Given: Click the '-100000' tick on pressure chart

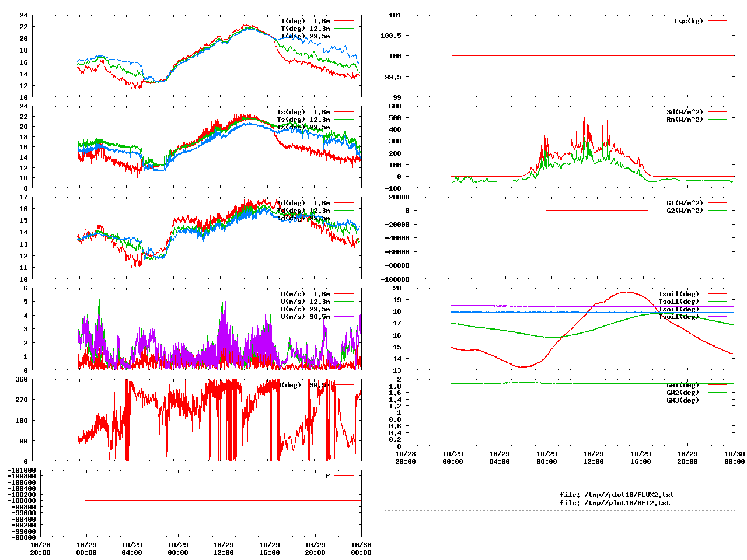Looking at the screenshot, I should coord(22,501).
